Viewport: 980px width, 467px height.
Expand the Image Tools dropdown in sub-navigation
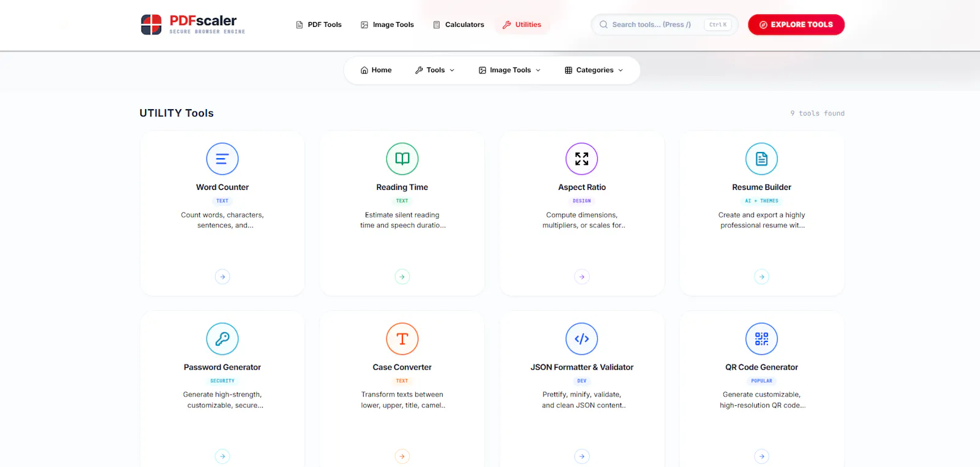point(510,70)
